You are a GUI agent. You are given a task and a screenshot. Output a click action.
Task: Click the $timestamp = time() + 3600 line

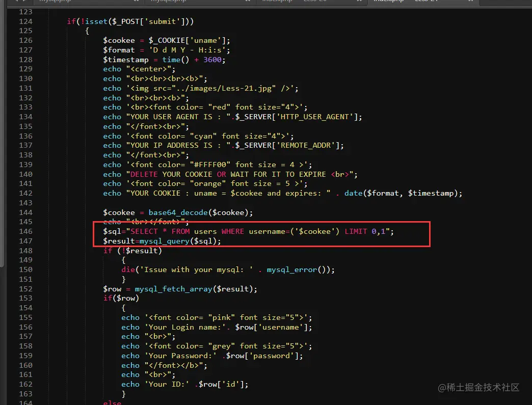[164, 60]
